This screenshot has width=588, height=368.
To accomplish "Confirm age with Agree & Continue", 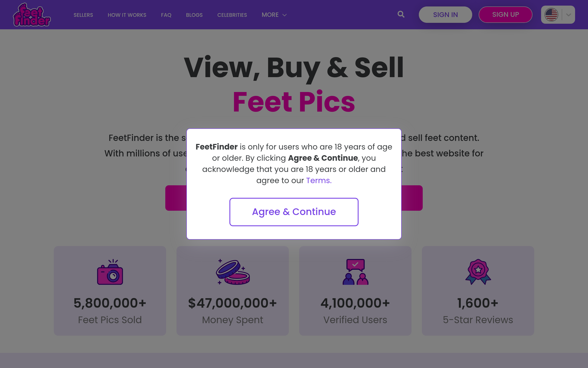I will (x=294, y=212).
